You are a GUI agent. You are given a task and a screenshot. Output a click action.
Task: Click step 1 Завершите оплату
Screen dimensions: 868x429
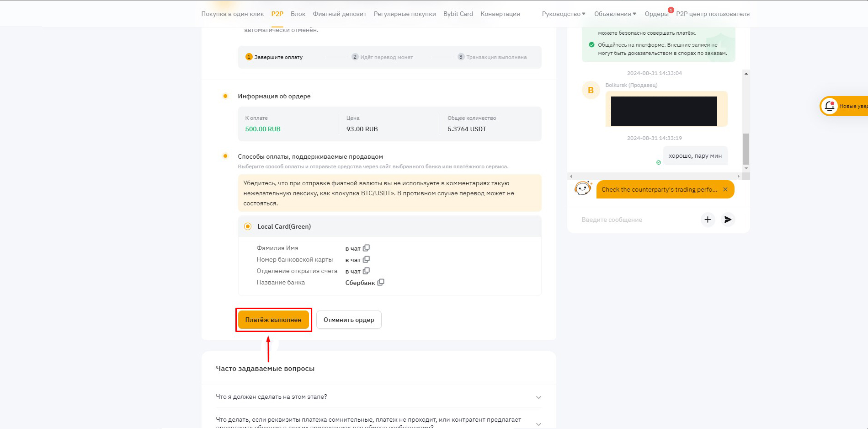click(274, 57)
